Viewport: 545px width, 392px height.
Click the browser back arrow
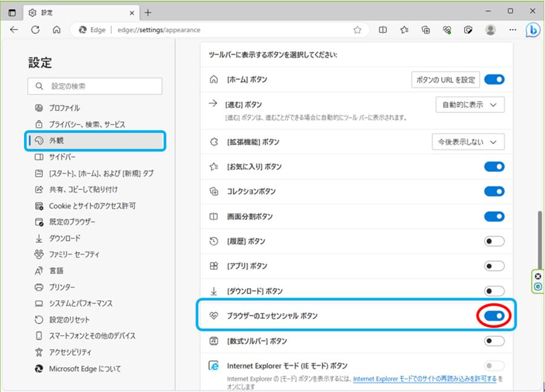point(14,30)
